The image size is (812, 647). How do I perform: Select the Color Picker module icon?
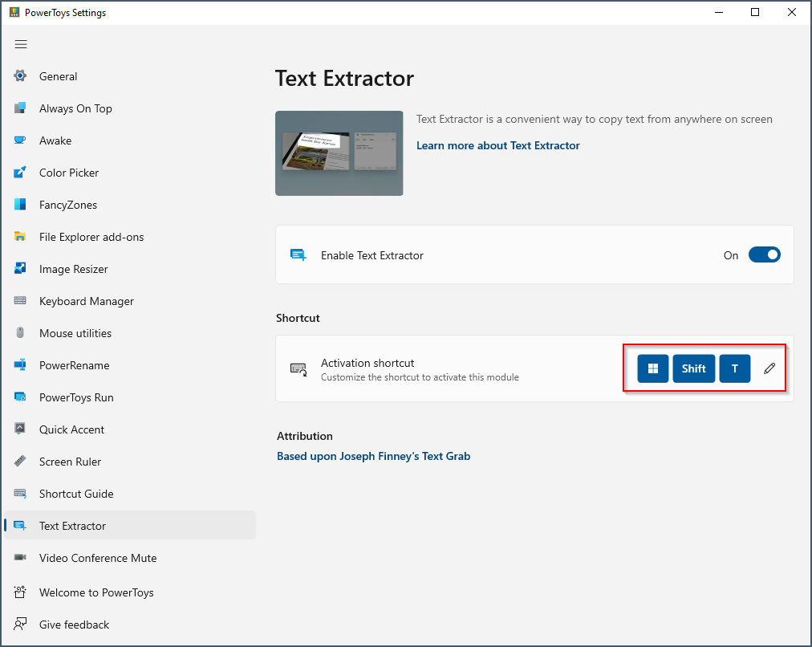(x=20, y=173)
